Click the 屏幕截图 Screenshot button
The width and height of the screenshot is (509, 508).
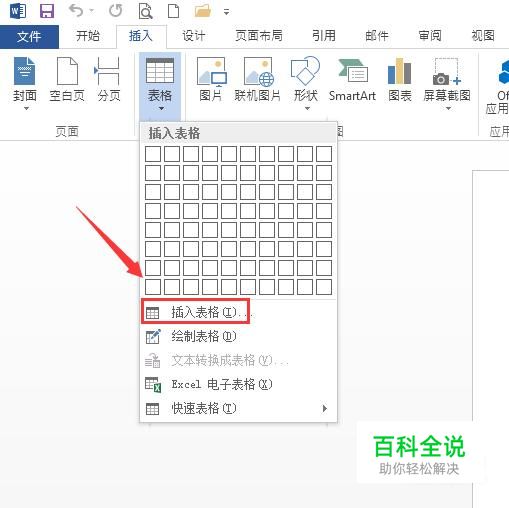[447, 83]
